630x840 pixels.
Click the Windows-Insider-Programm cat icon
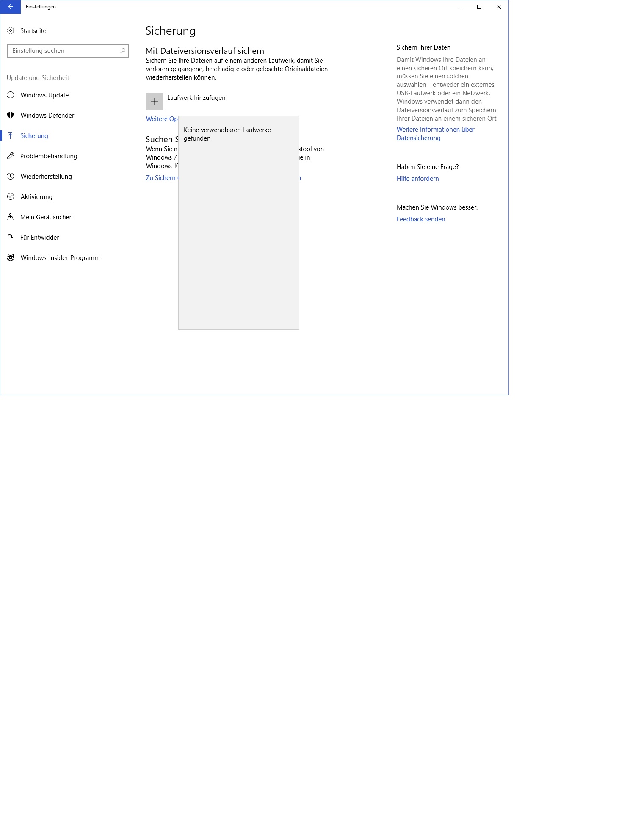[11, 258]
